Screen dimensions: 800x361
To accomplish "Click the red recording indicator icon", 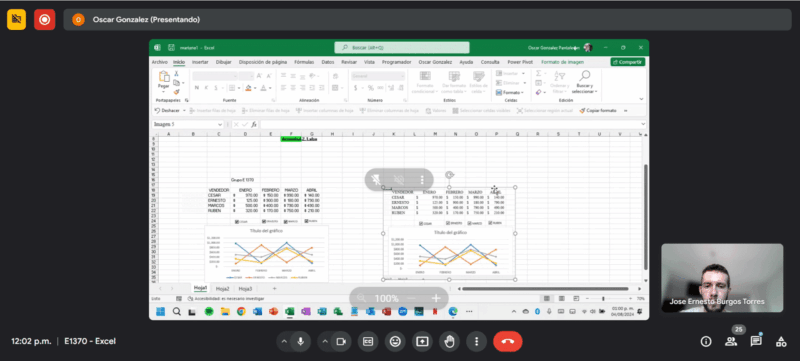I will coord(44,19).
